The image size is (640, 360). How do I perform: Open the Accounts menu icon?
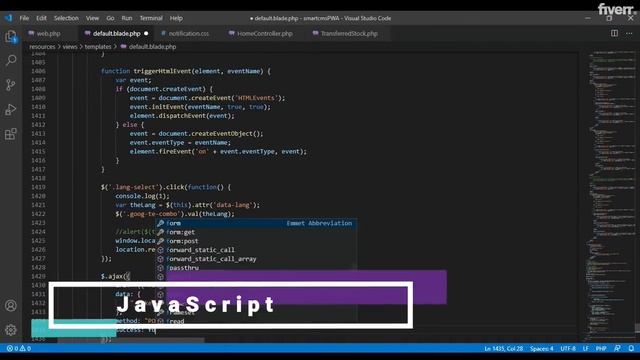point(11,305)
